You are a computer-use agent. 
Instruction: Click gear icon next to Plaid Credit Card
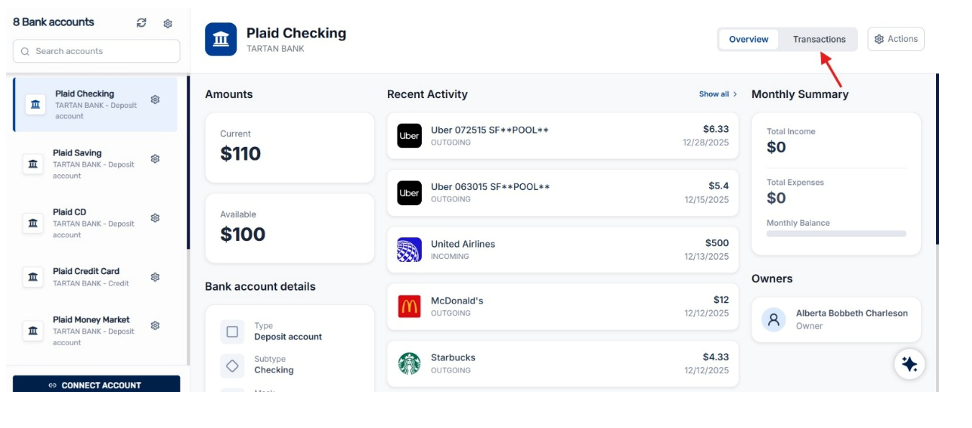155,277
